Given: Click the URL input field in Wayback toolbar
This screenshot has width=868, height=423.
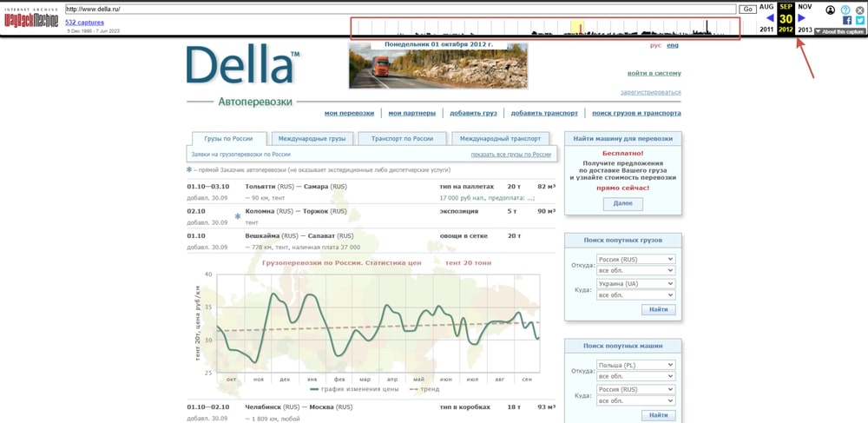Looking at the screenshot, I should pyautogui.click(x=401, y=10).
